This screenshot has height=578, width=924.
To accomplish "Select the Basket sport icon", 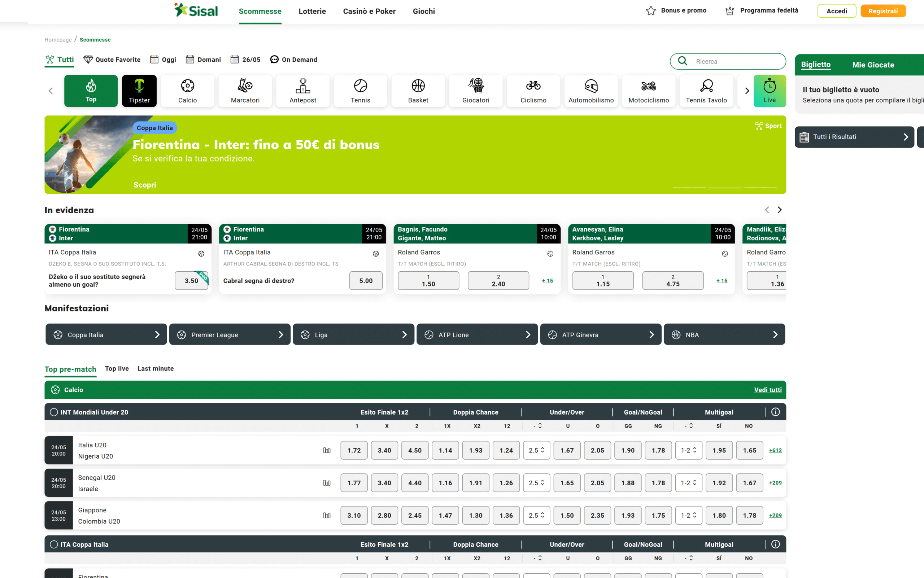I will (x=418, y=91).
